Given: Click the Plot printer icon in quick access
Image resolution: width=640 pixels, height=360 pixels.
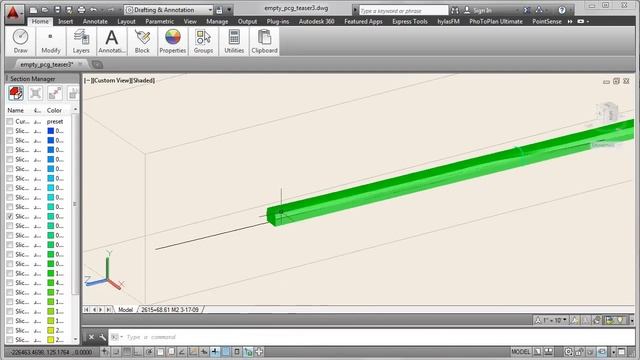Looking at the screenshot, I should pyautogui.click(x=81, y=10).
